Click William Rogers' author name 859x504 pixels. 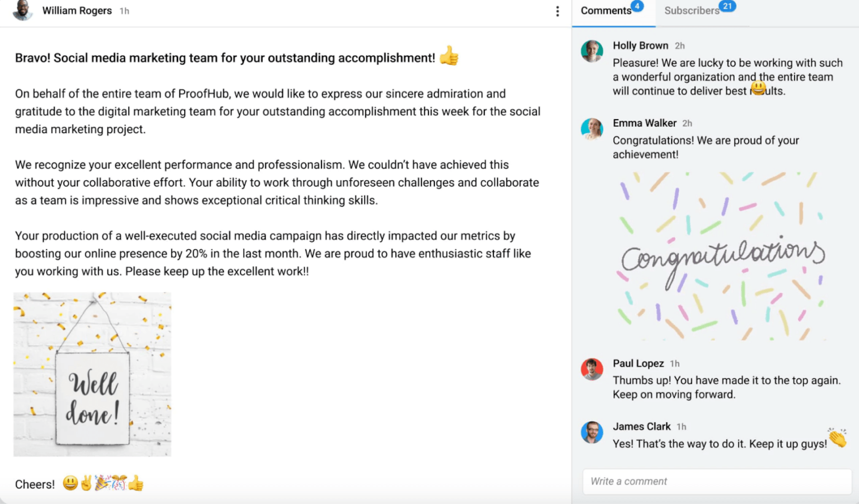click(77, 10)
